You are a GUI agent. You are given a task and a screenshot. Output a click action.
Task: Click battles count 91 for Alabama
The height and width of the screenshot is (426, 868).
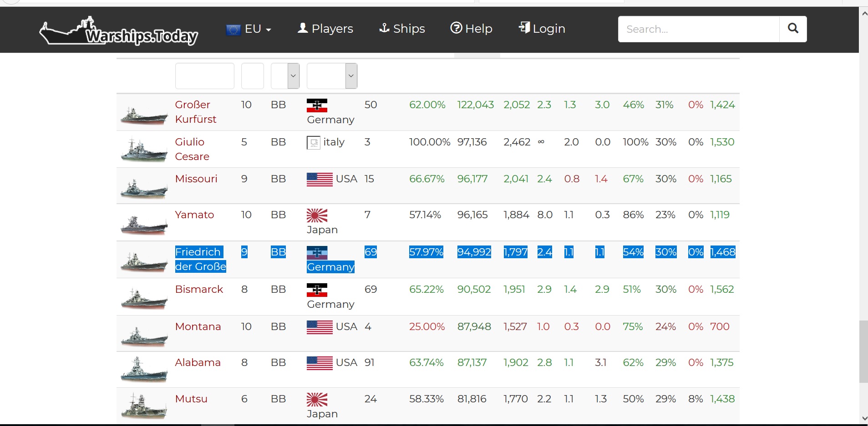click(x=369, y=362)
